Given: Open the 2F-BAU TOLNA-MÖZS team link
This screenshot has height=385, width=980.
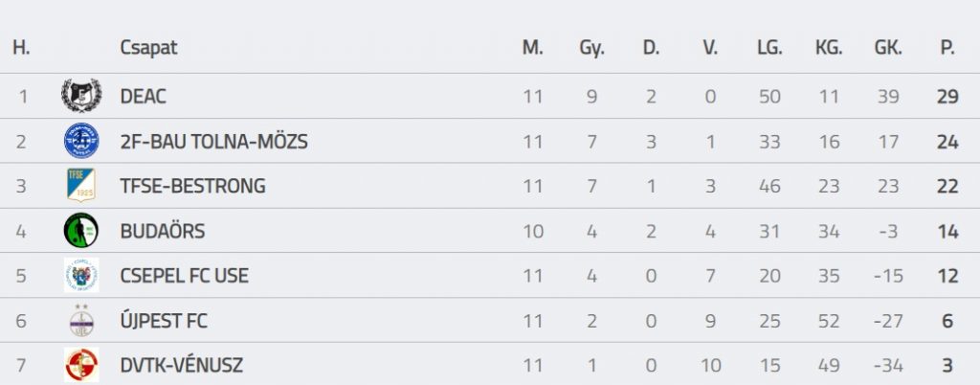Looking at the screenshot, I should click(213, 141).
